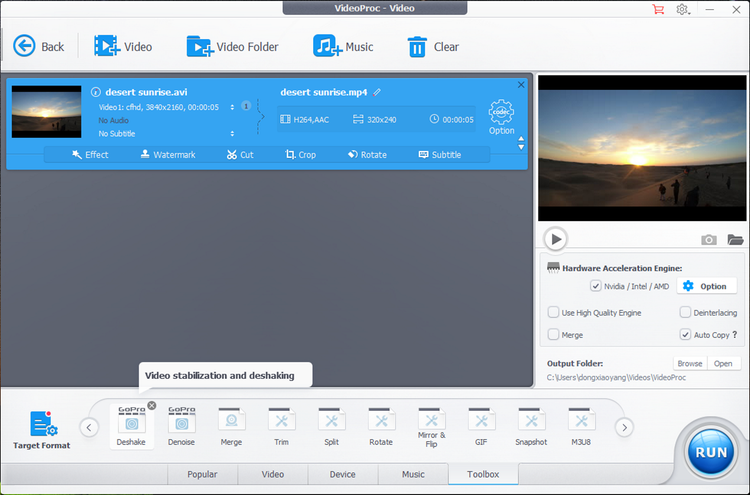Switch to the Video tab
750x495 pixels.
coord(273,474)
